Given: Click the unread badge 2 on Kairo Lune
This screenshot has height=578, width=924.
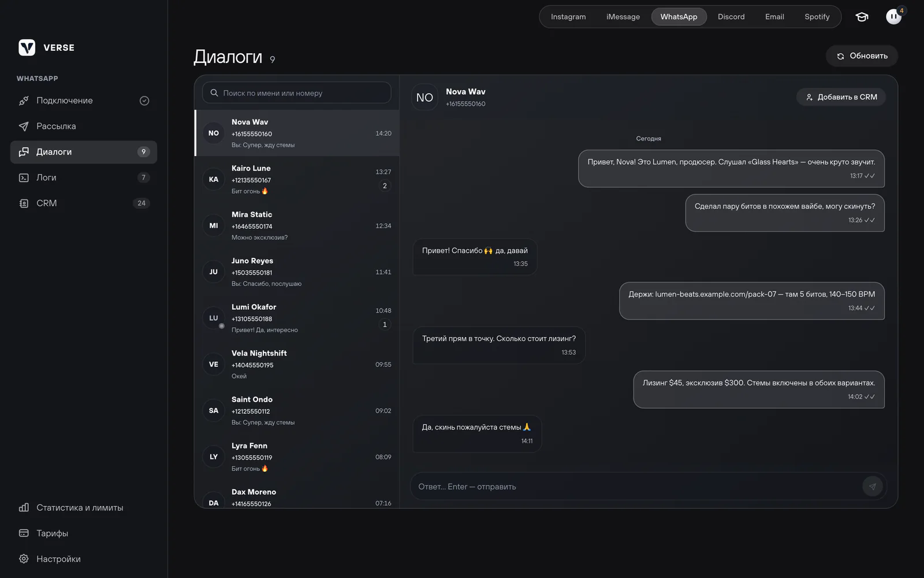Looking at the screenshot, I should pos(385,186).
